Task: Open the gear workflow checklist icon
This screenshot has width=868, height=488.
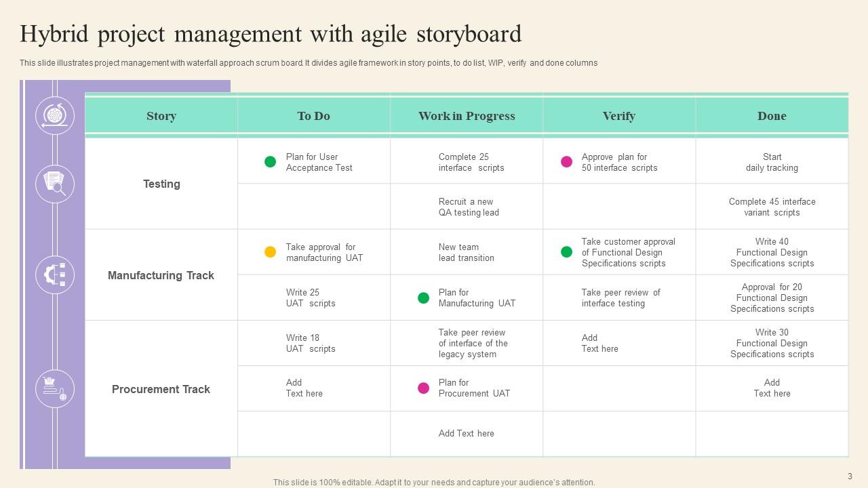Action: [x=55, y=274]
